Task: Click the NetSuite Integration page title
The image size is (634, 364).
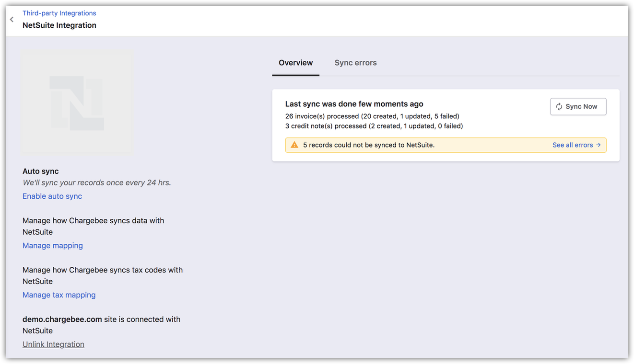Action: tap(59, 25)
